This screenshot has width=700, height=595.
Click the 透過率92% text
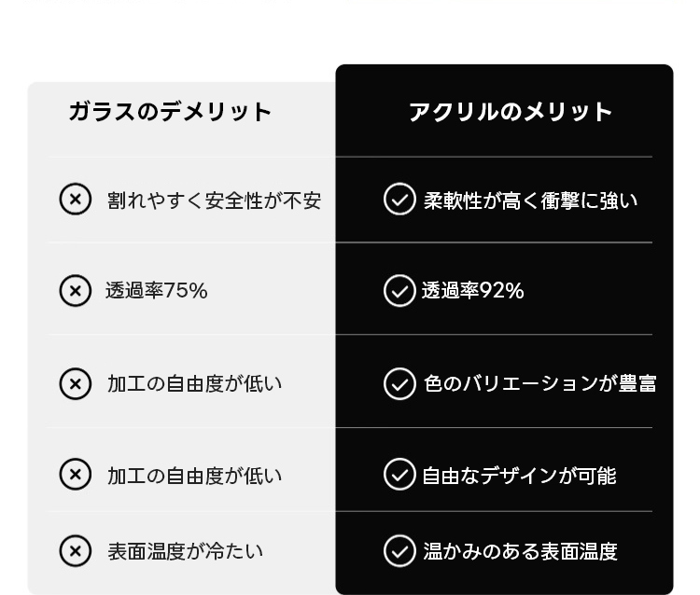(x=472, y=291)
